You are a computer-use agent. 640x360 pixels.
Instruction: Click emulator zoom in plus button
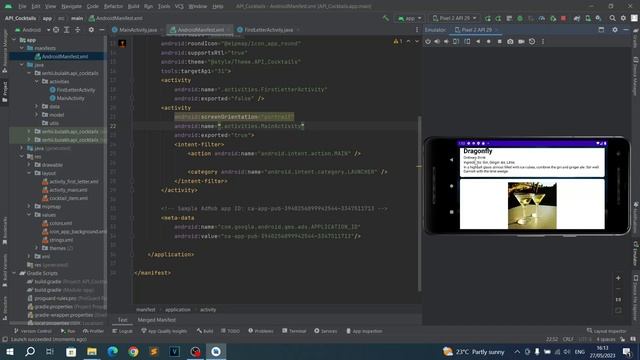[618, 278]
